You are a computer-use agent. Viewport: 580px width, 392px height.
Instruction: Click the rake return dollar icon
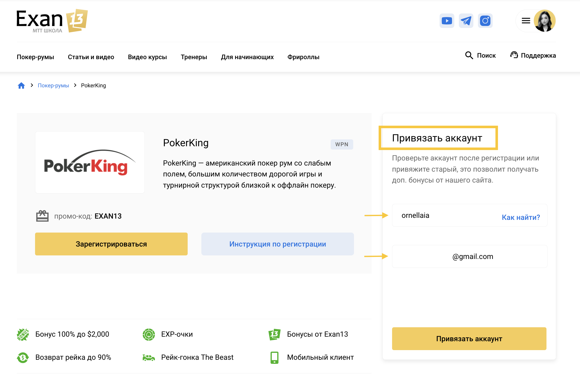click(x=23, y=357)
